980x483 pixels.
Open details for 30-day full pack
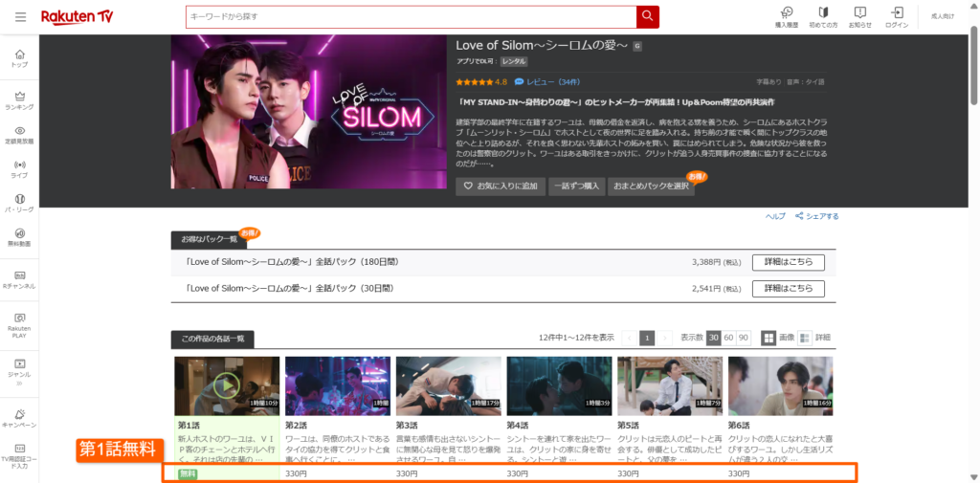789,289
